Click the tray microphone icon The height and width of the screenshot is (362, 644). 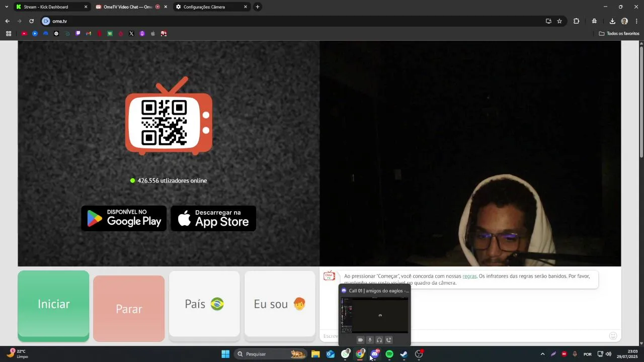tap(575, 354)
